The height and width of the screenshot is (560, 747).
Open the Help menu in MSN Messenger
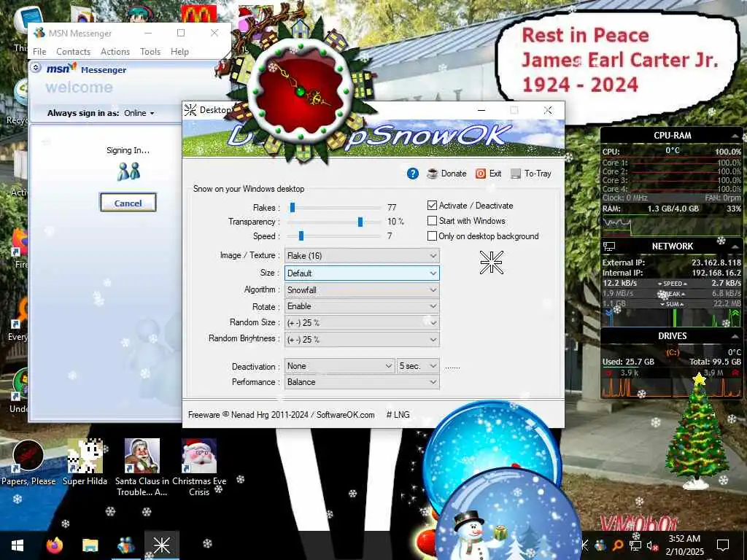coord(179,52)
